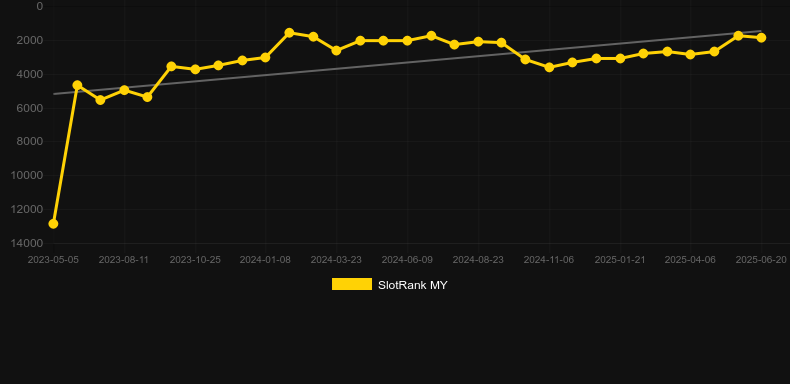Click the data point above 2024-11-06

coord(549,67)
